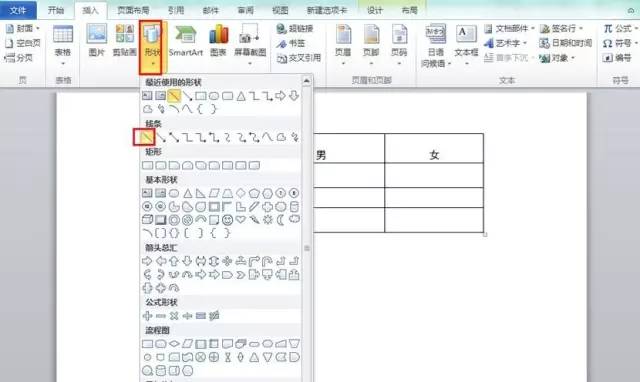Screen dimensions: 640x382
Task: Open the 表格 table dropdown
Action: [x=63, y=44]
